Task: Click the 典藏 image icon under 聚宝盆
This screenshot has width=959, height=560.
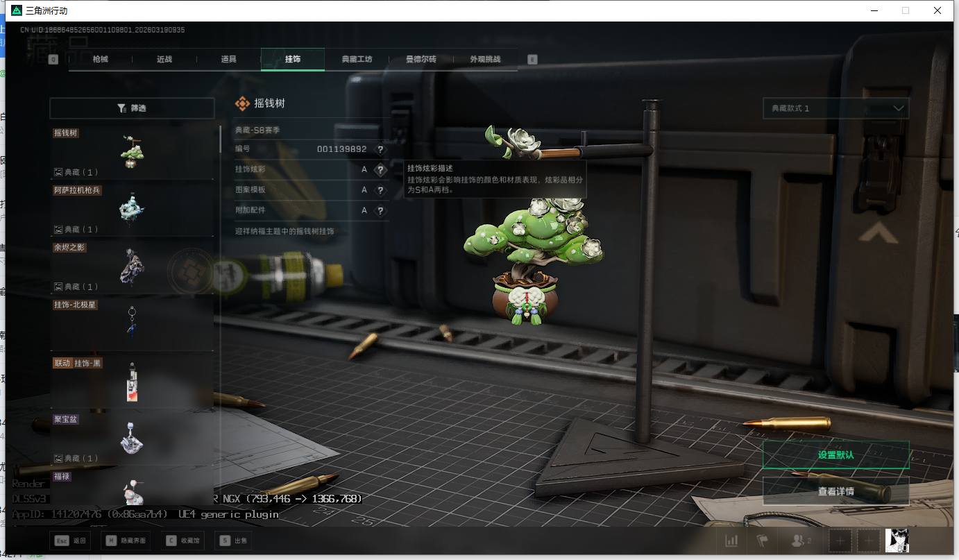Action: pyautogui.click(x=58, y=459)
